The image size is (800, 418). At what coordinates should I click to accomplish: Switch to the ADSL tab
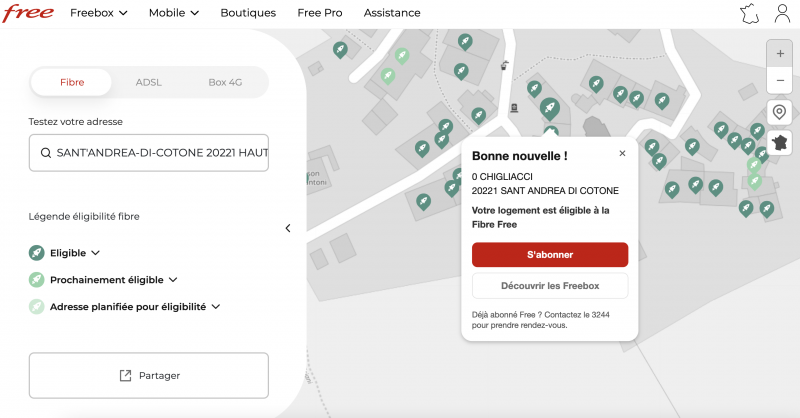[x=149, y=82]
